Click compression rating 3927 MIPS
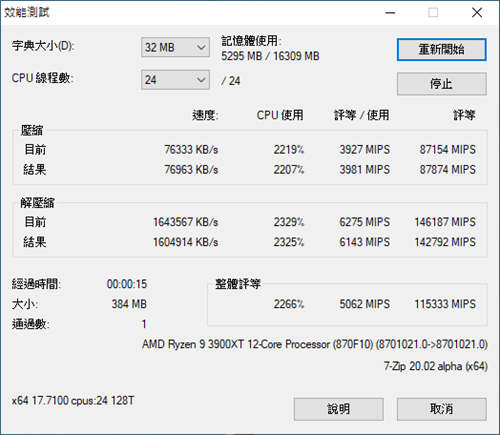The height and width of the screenshot is (435, 500). [365, 149]
